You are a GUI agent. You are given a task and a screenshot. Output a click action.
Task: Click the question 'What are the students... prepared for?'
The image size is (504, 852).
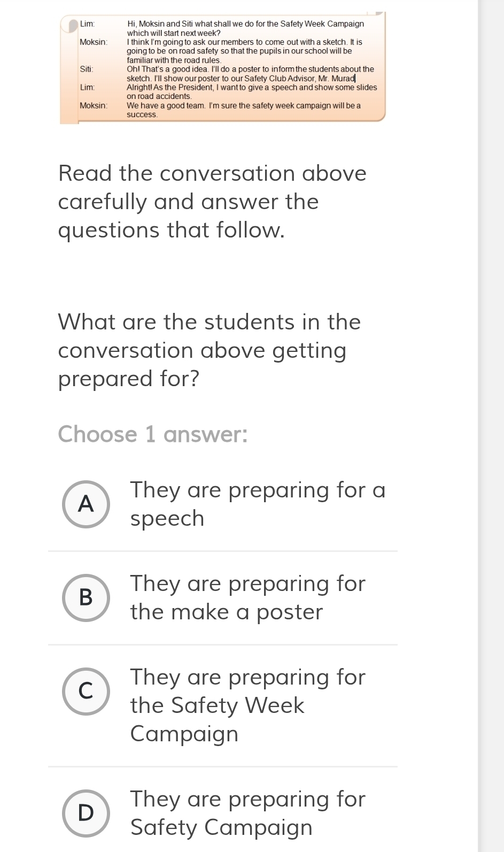[210, 350]
